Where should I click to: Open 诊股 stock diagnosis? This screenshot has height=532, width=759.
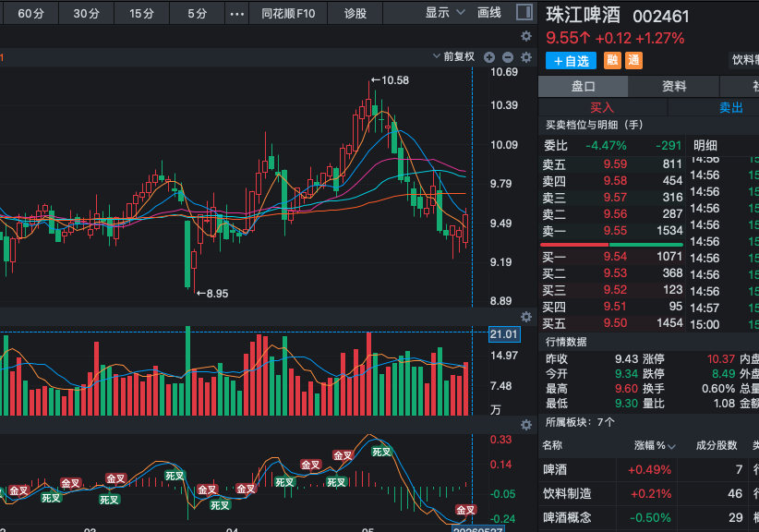355,13
